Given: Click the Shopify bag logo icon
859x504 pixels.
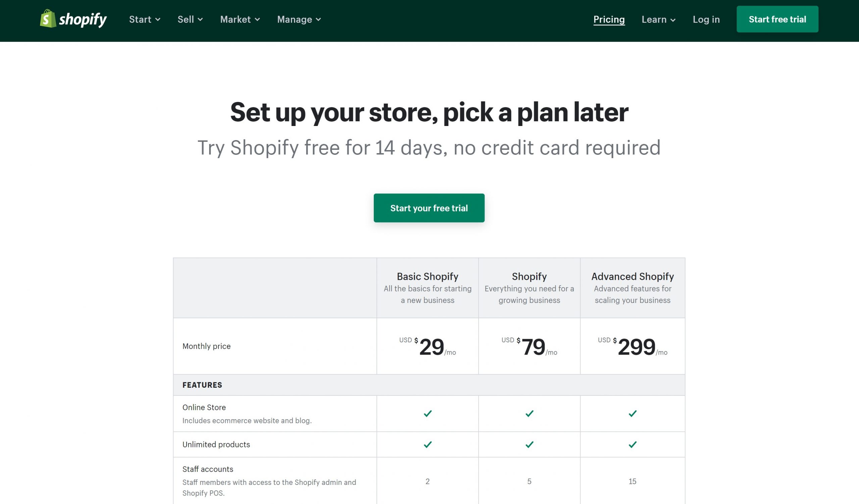Looking at the screenshot, I should [x=48, y=18].
